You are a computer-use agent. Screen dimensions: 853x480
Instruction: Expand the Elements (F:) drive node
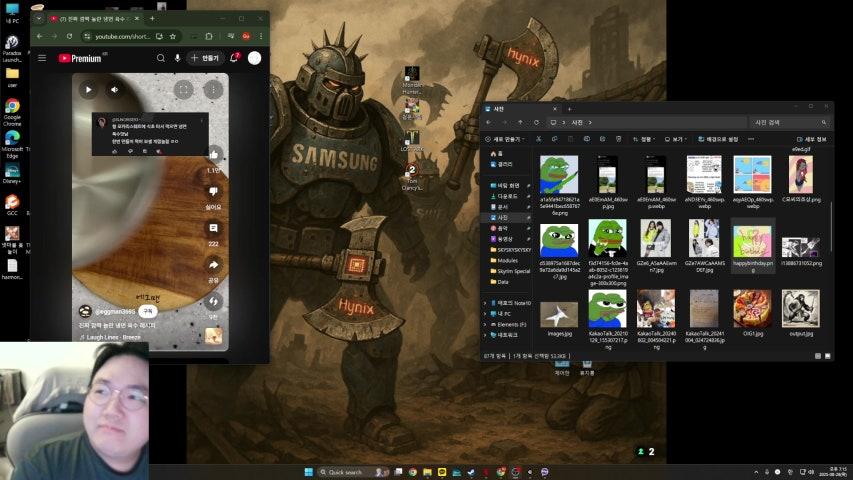click(485, 324)
